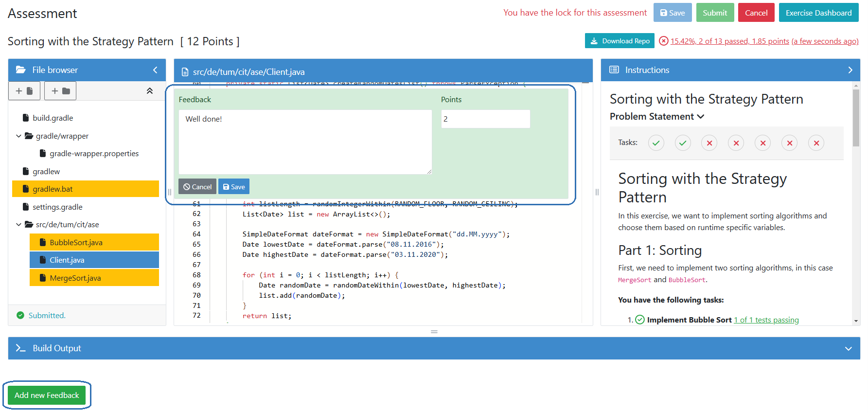The image size is (868, 413).
Task: Click the last failed task X icon
Action: (816, 143)
